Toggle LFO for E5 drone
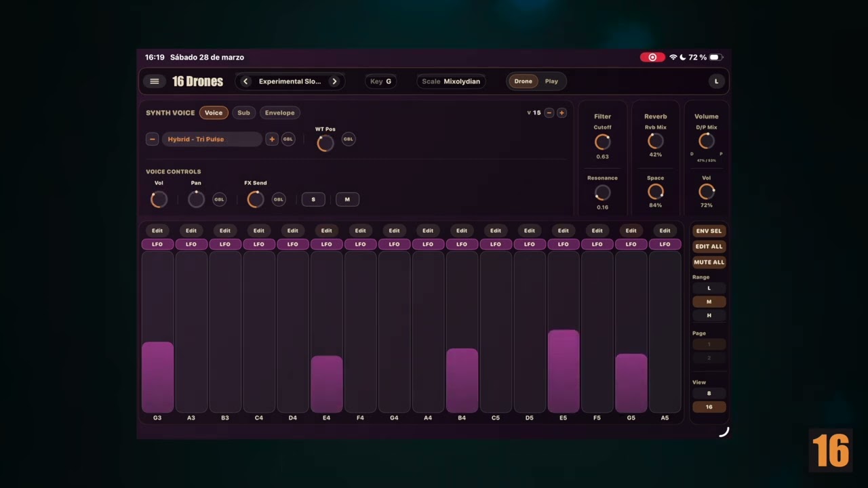868x488 pixels. coord(563,244)
